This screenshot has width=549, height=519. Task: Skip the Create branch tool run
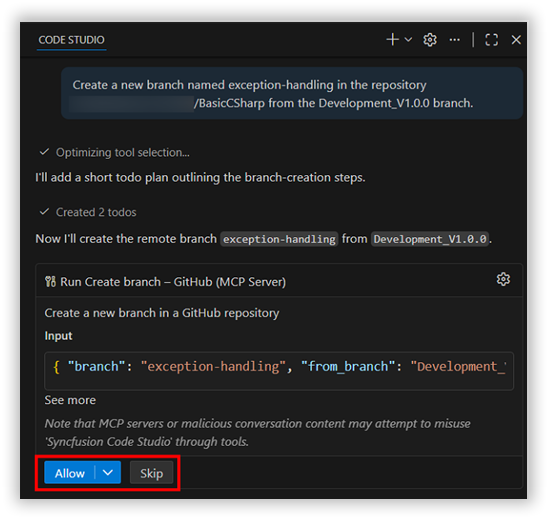pyautogui.click(x=152, y=473)
